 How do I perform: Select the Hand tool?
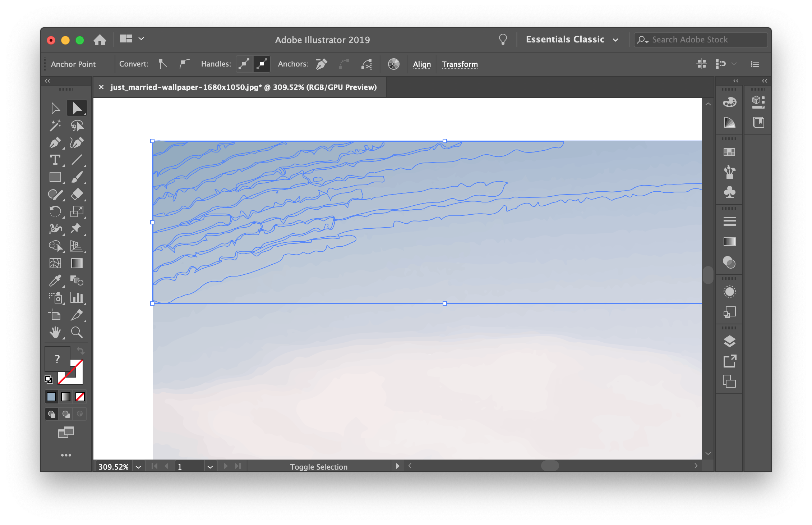tap(55, 332)
